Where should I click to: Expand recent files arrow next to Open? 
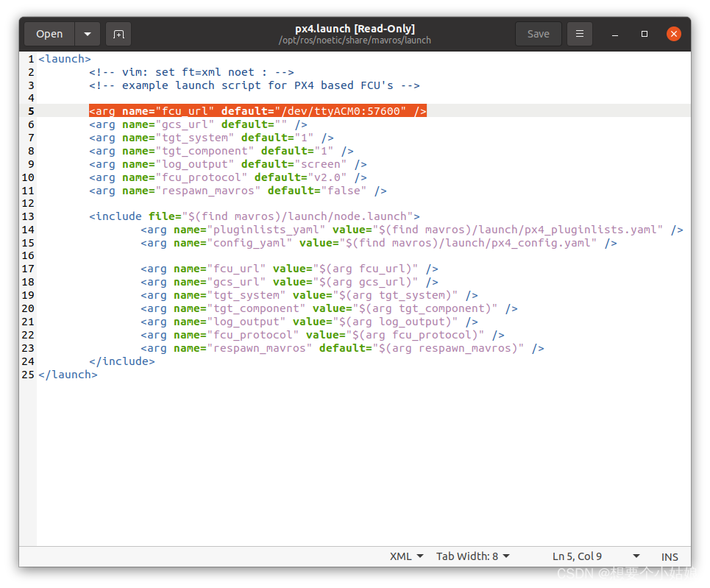point(88,34)
